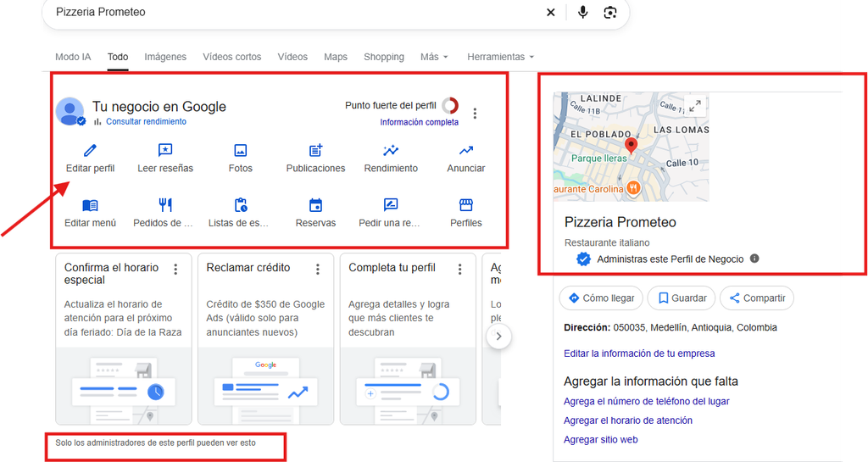
Task: Expand the Más dropdown
Action: click(434, 57)
